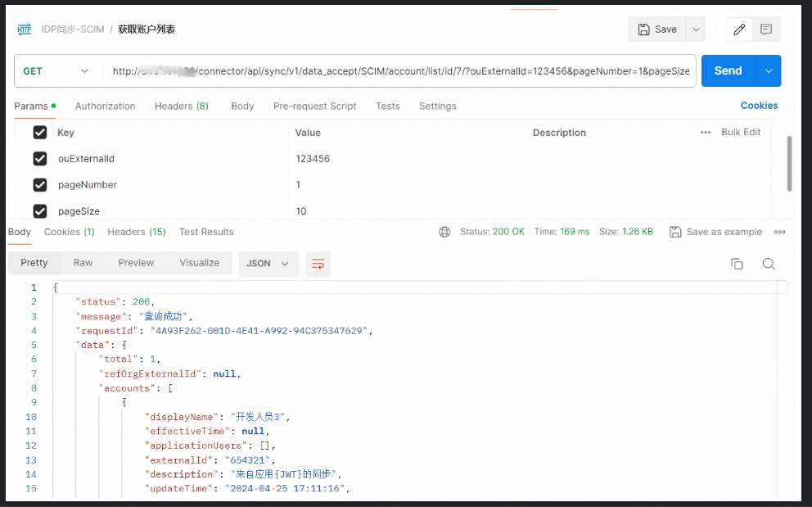
Task: Click the pencil edit icon
Action: [x=739, y=29]
